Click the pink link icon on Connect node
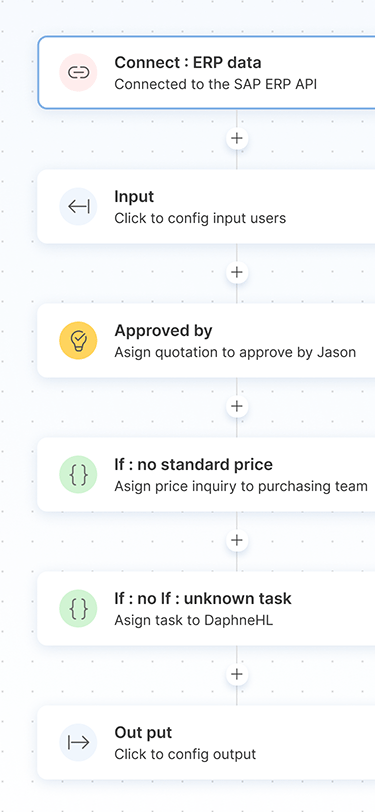 click(78, 72)
